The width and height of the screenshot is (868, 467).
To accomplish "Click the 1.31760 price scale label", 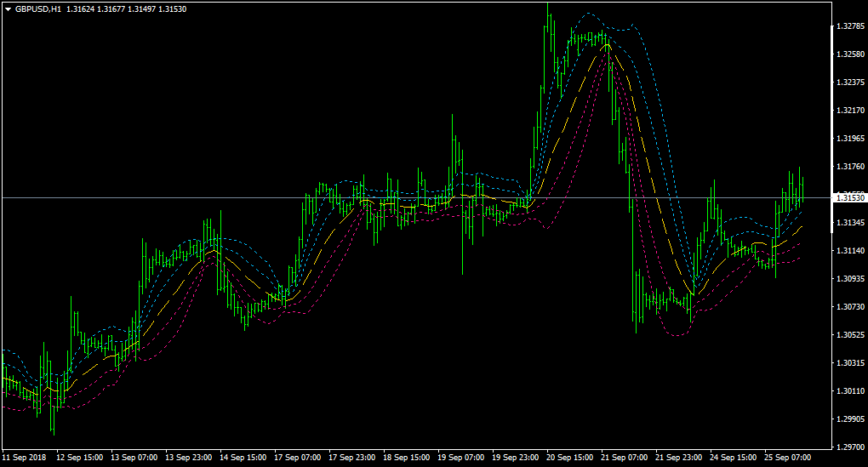I will 850,167.
